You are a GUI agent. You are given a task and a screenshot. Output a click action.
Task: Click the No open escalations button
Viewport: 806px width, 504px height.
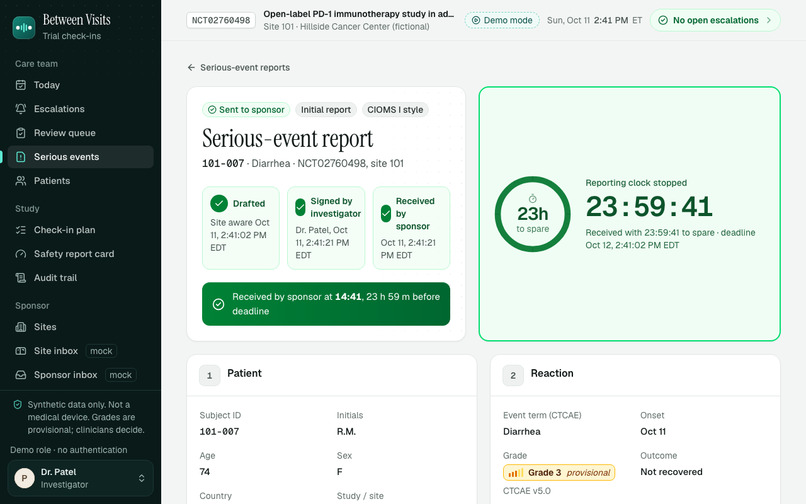[x=715, y=20]
